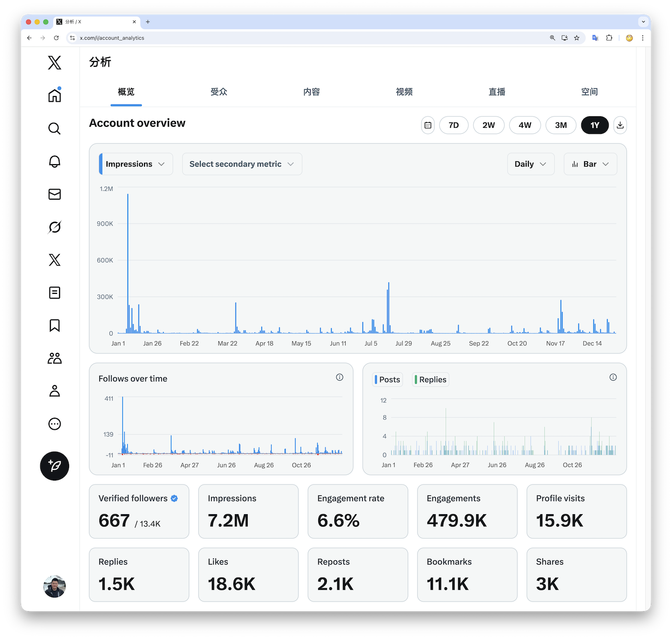Switch to the 视频 tab
Image resolution: width=672 pixels, height=639 pixels.
[404, 92]
